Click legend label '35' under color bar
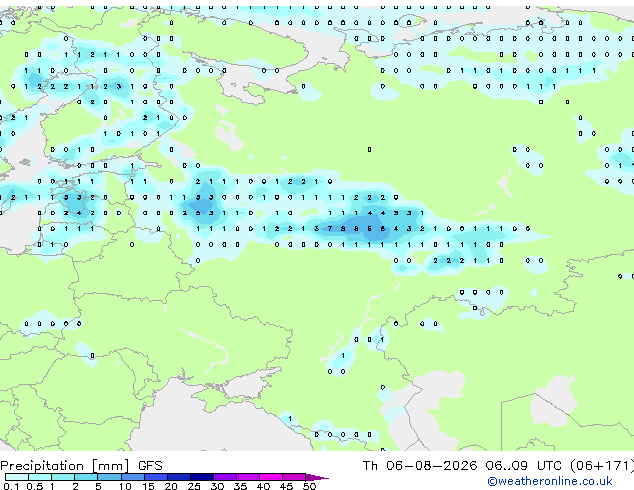Image resolution: width=634 pixels, height=490 pixels. (240, 486)
